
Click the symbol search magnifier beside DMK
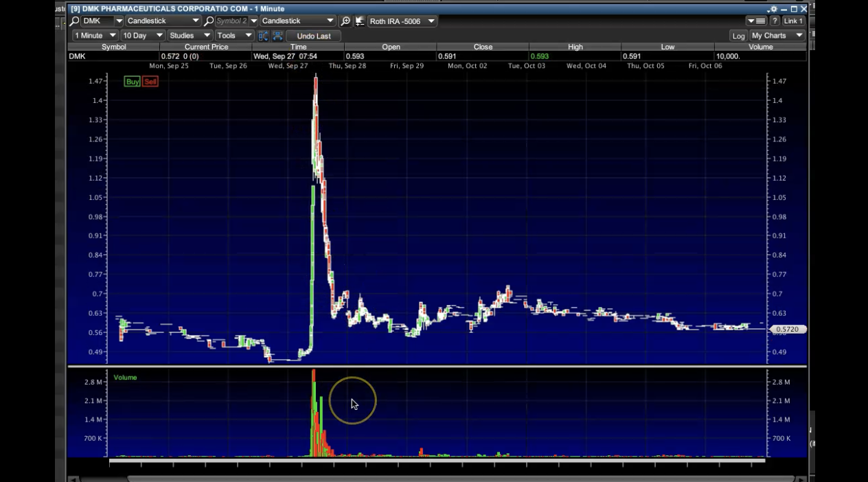(x=75, y=21)
